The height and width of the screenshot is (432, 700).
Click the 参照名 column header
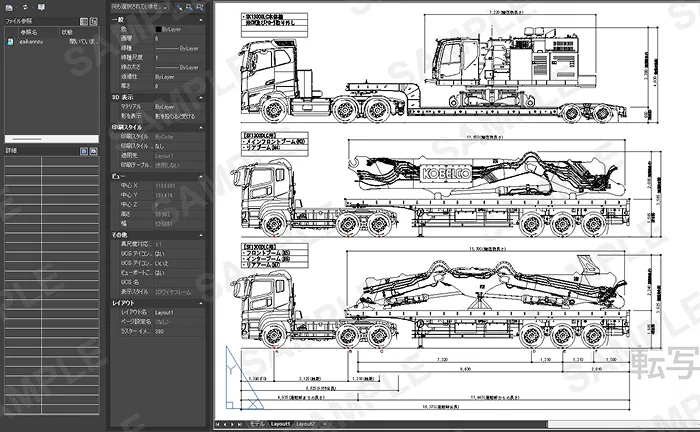click(x=37, y=32)
